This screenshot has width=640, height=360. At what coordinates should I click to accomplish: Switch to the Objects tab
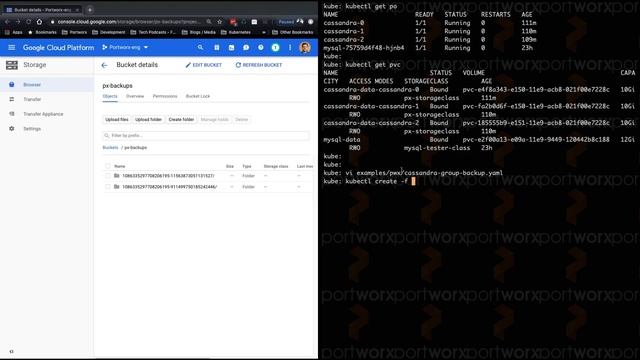click(x=110, y=96)
